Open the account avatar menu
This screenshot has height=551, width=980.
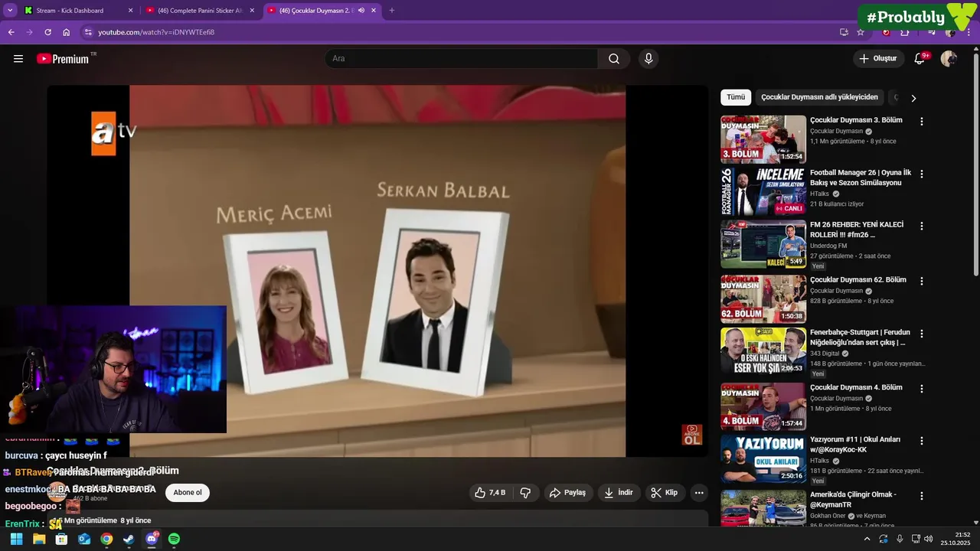[949, 59]
